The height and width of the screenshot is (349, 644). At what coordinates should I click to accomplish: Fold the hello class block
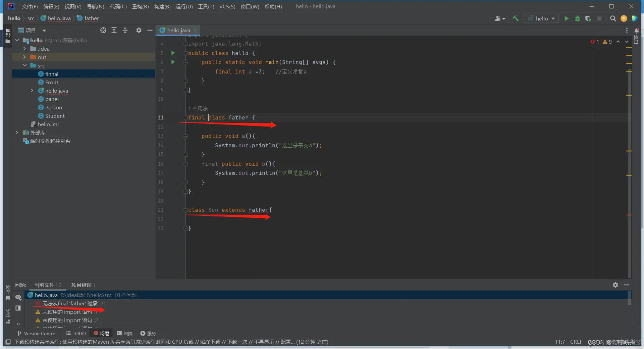click(x=185, y=53)
